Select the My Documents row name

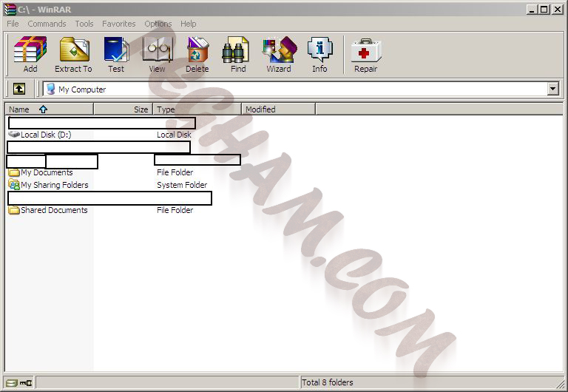[x=47, y=172]
